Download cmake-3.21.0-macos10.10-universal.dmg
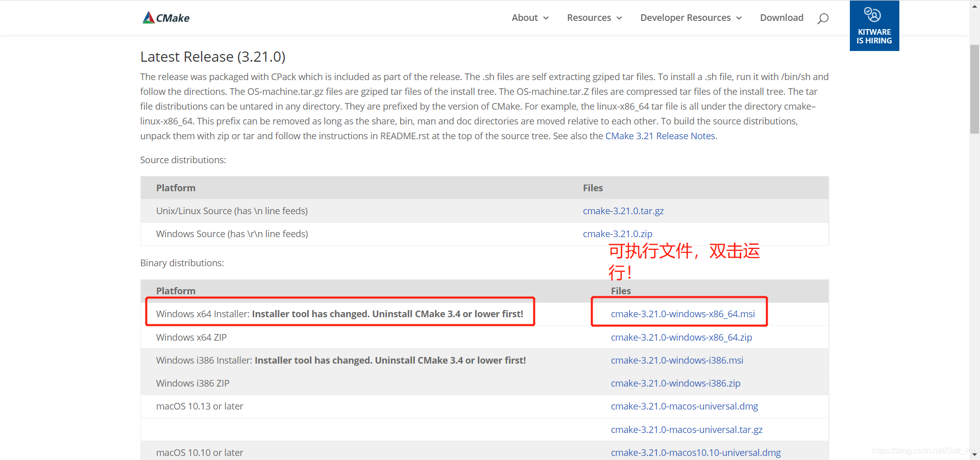The image size is (980, 460). [x=696, y=453]
